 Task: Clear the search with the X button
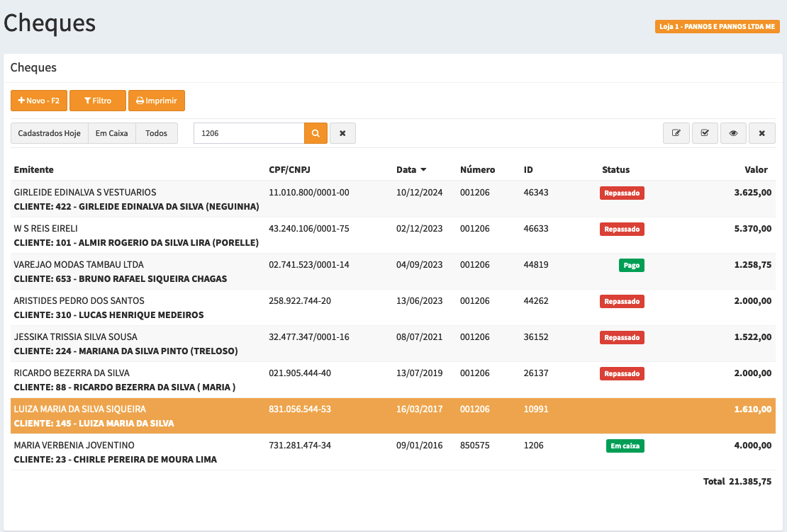click(x=342, y=133)
